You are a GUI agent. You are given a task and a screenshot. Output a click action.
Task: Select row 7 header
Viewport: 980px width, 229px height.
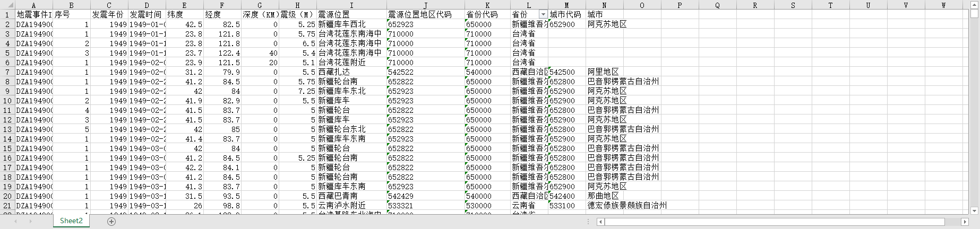pyautogui.click(x=7, y=72)
